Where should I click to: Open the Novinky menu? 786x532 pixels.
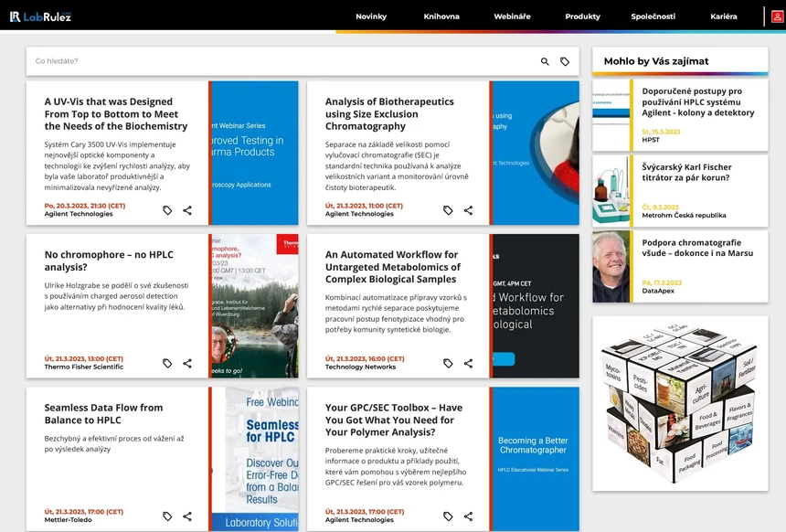coord(371,16)
